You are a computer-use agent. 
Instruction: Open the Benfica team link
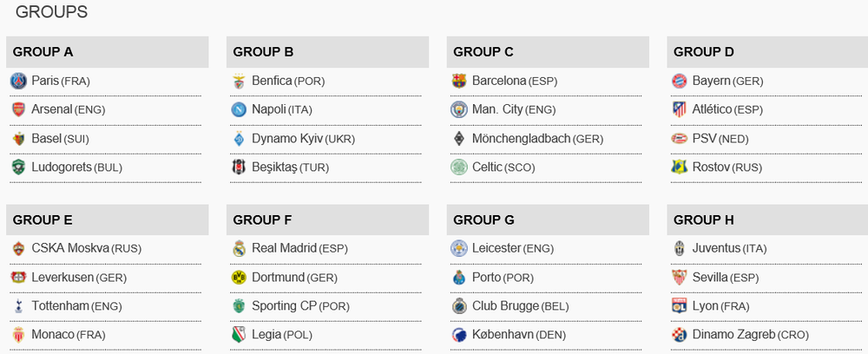(272, 81)
